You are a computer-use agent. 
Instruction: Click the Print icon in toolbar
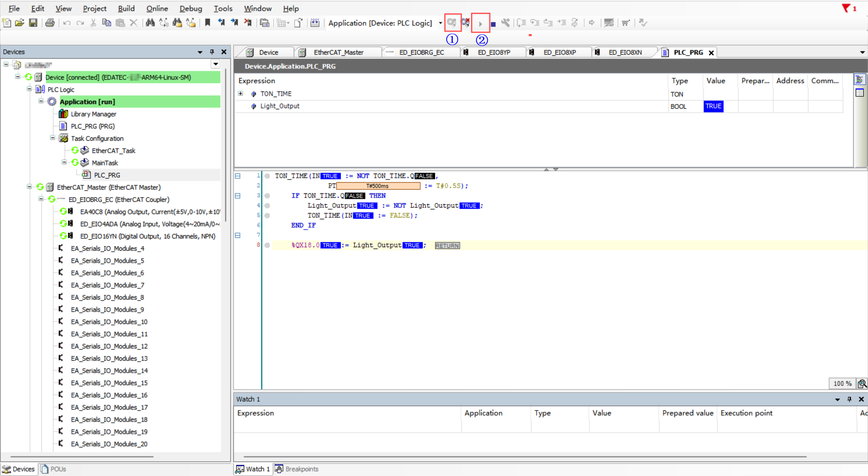(50, 23)
